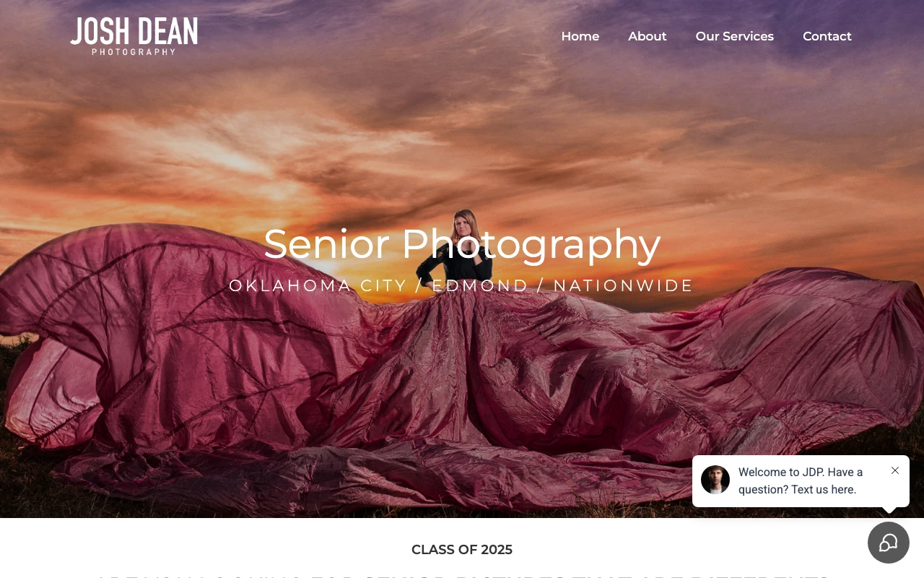Screen dimensions: 924x578
Task: Click EDMOND in the hero subtitle
Action: (480, 285)
